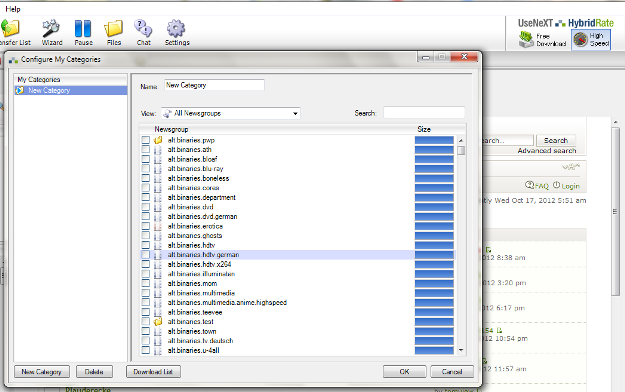Click the size bar of alt.binaries.u-4all
This screenshot has width=625, height=392.
[x=434, y=351]
